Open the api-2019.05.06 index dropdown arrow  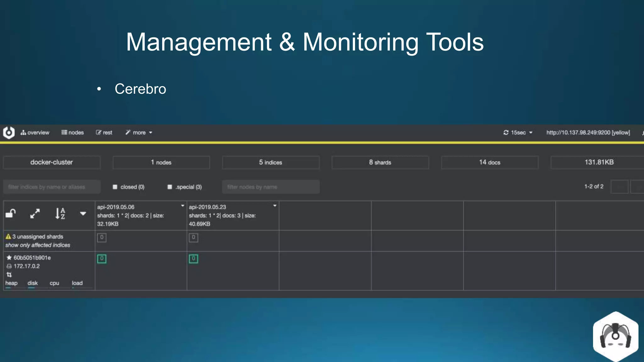[182, 206]
